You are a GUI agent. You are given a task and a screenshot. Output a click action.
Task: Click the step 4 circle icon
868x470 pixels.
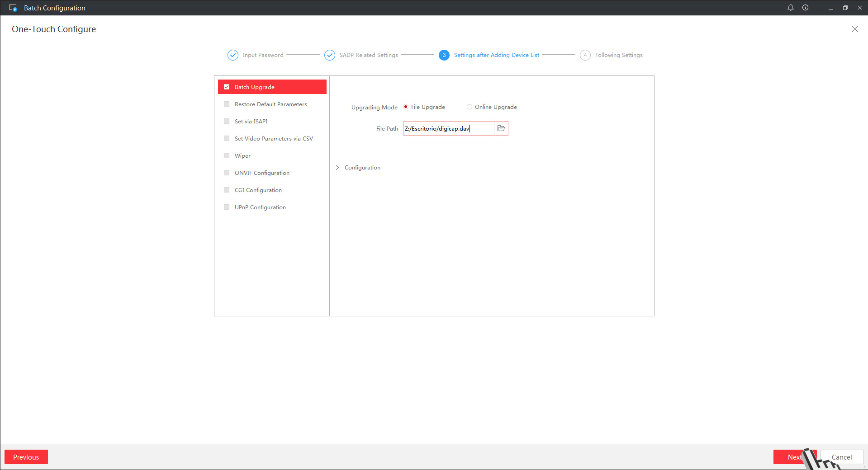585,55
